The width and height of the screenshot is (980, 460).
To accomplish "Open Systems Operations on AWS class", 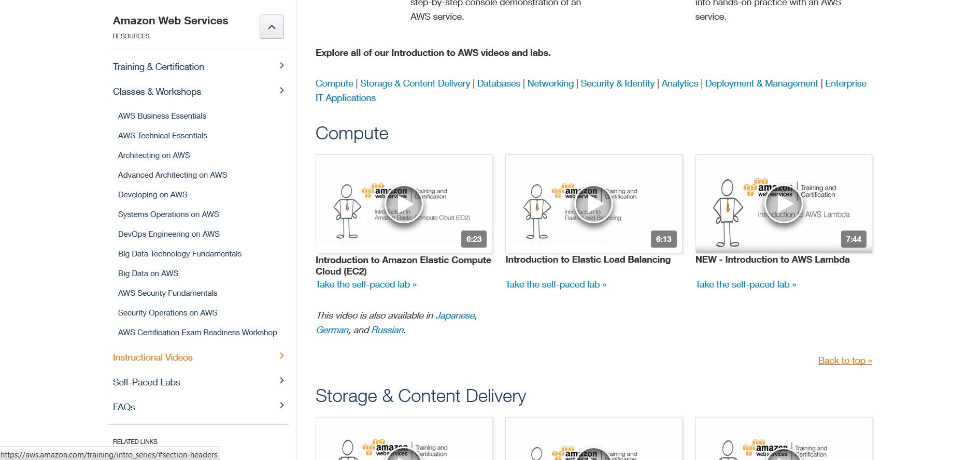I will (x=168, y=214).
